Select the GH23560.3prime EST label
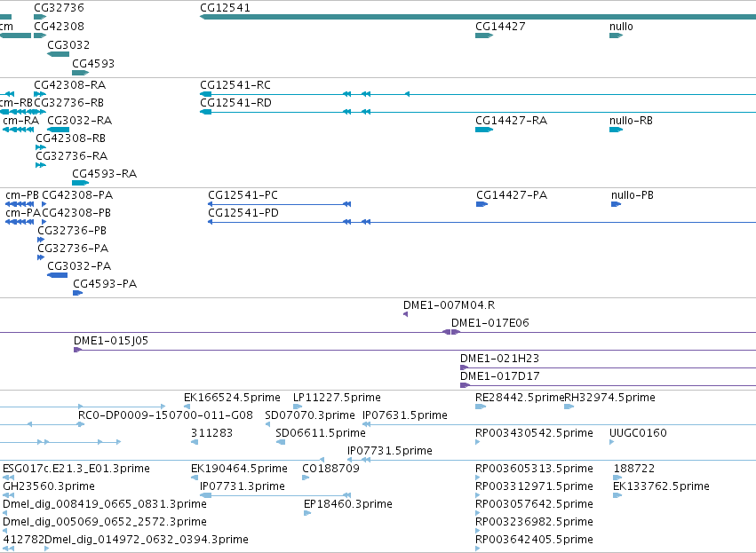 click(x=49, y=486)
